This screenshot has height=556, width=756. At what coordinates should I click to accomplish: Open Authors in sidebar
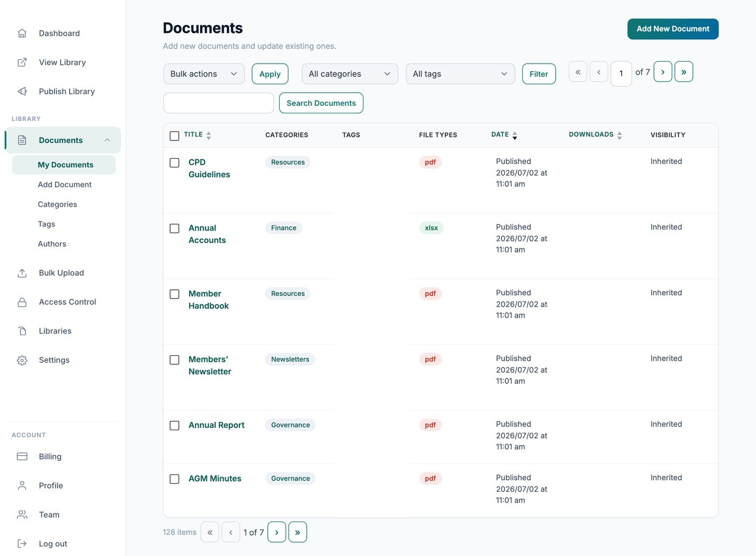coord(52,244)
